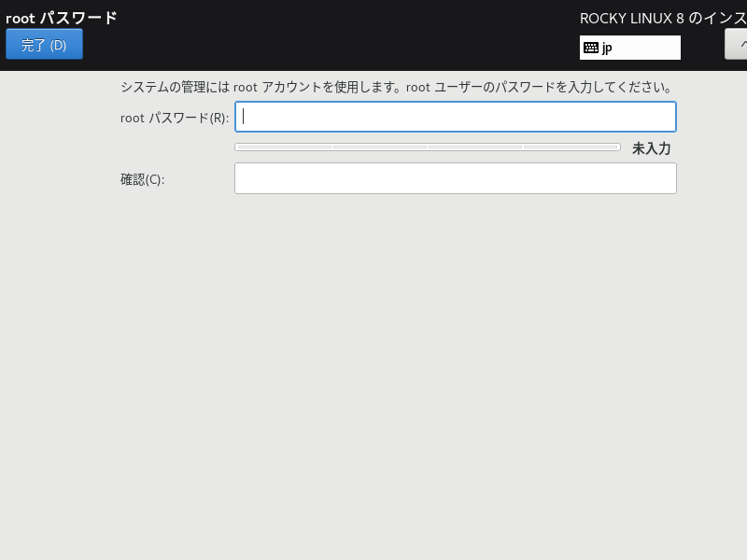Click the password strength bar

point(428,147)
